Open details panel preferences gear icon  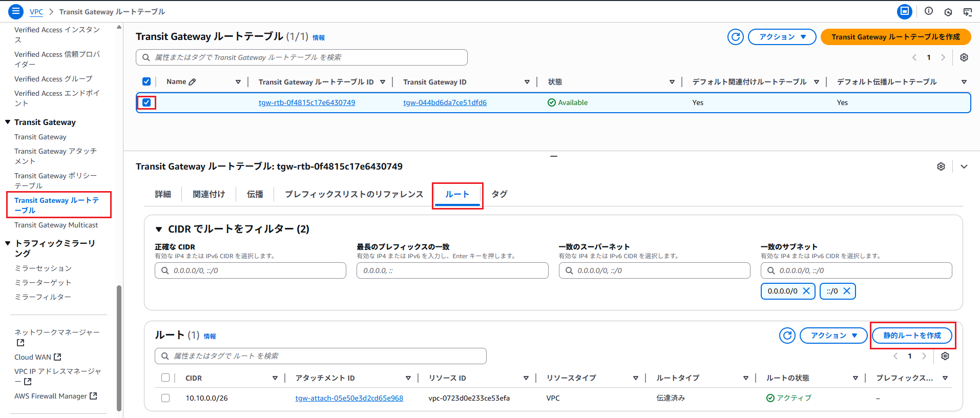tap(941, 166)
